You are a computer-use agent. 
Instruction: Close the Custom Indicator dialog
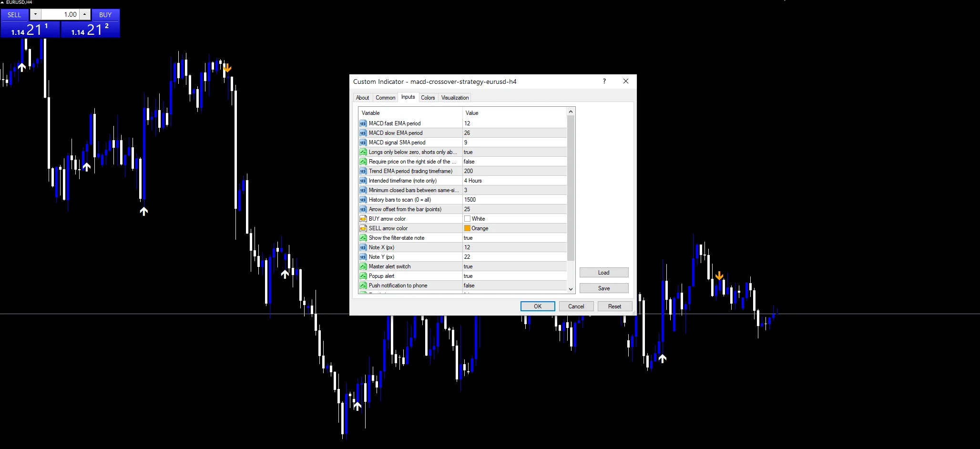(626, 82)
